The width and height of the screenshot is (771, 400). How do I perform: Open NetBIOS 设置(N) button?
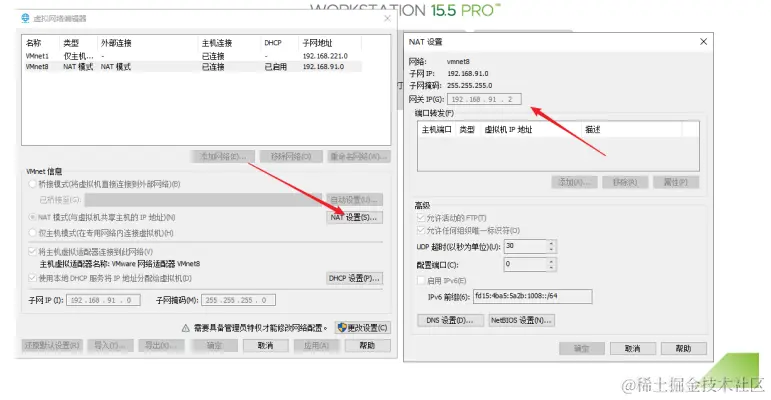(522, 320)
